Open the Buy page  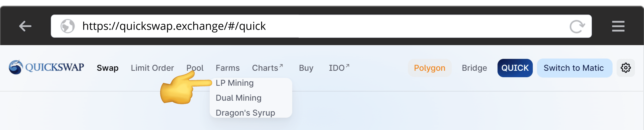pyautogui.click(x=306, y=68)
